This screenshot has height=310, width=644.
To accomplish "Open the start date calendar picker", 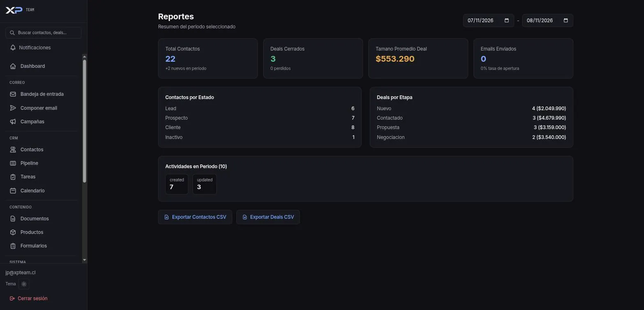I will [x=506, y=21].
